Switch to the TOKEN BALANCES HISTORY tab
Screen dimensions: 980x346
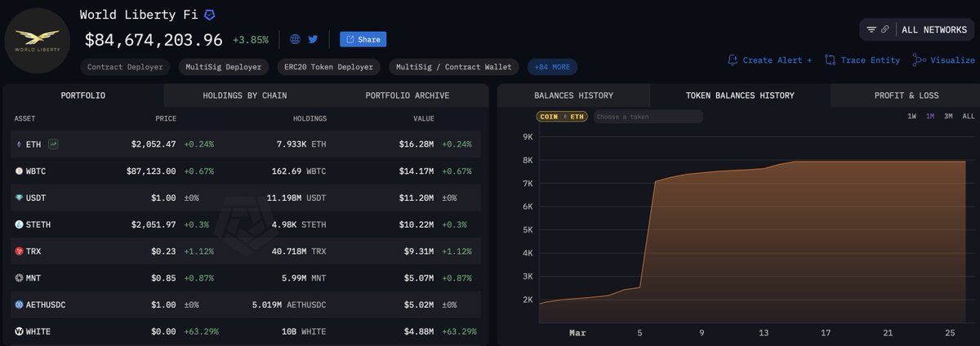click(x=740, y=95)
